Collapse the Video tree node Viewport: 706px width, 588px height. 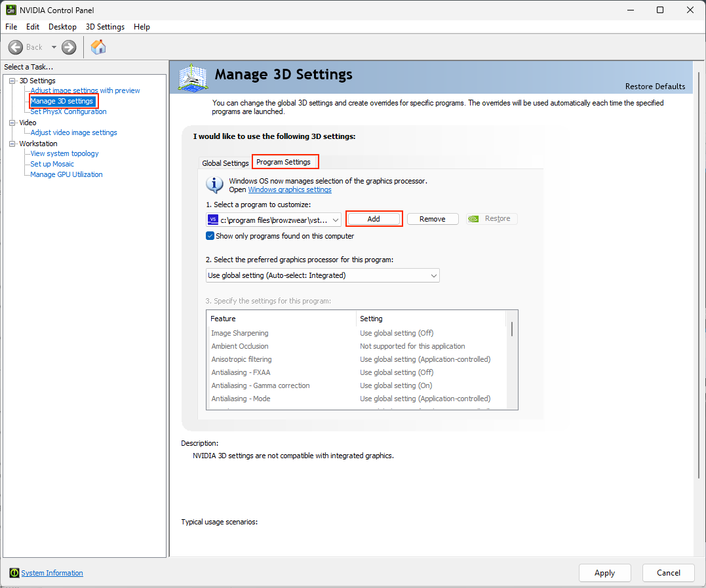(x=12, y=123)
